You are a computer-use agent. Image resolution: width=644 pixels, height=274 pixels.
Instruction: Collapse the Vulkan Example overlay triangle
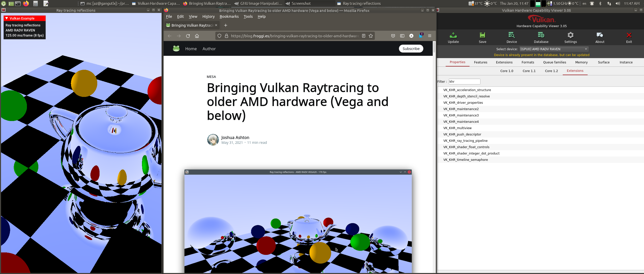[x=7, y=18]
